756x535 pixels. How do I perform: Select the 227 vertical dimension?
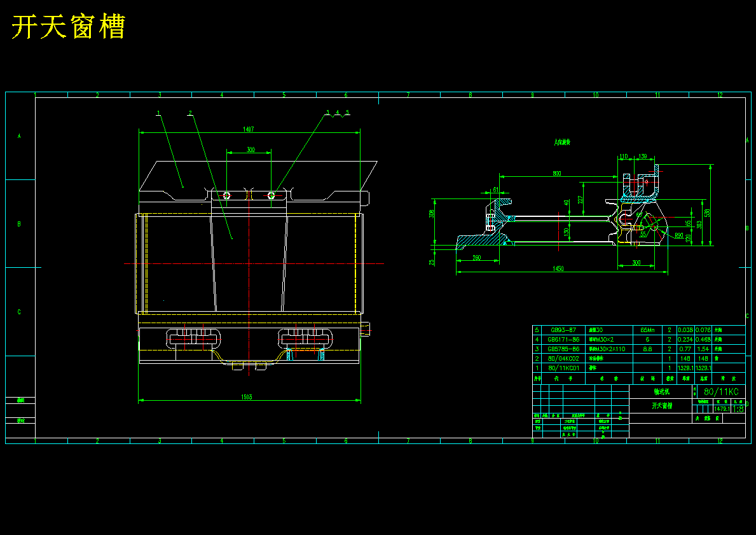580,199
